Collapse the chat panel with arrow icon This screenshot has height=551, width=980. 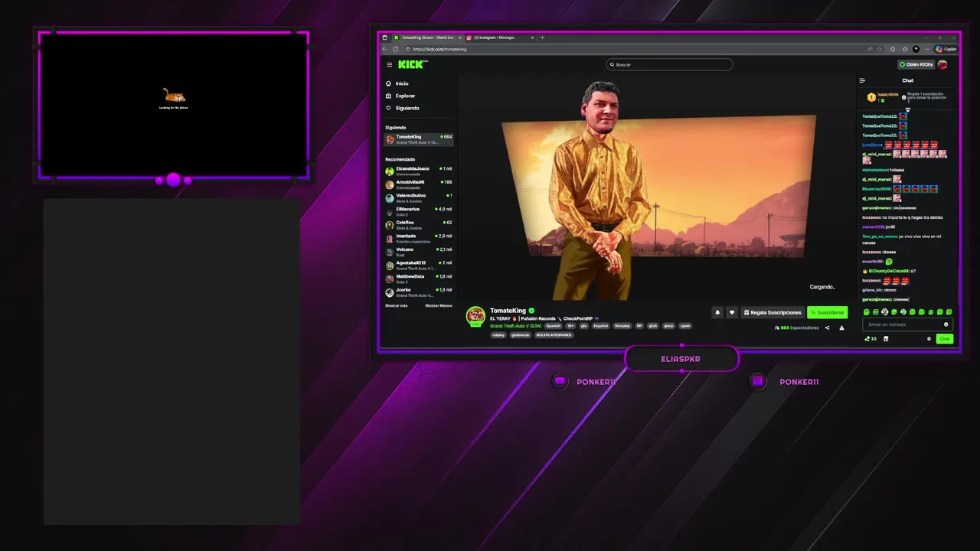[x=862, y=80]
